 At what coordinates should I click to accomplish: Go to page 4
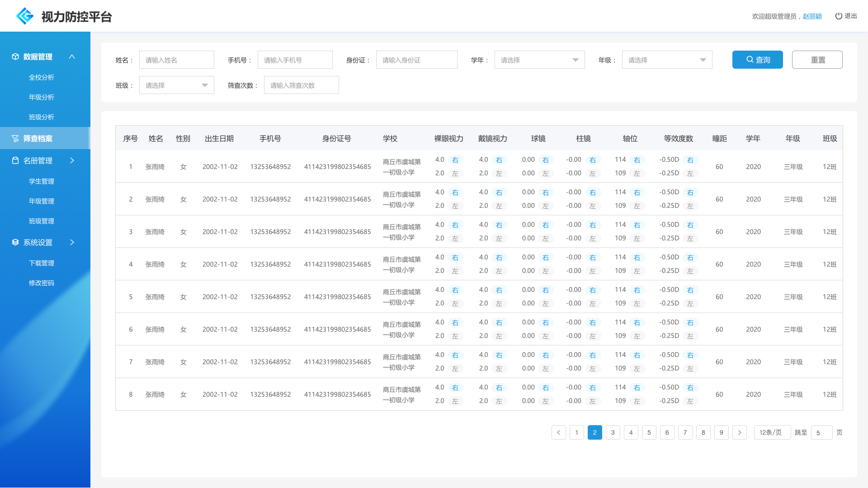[x=631, y=432]
